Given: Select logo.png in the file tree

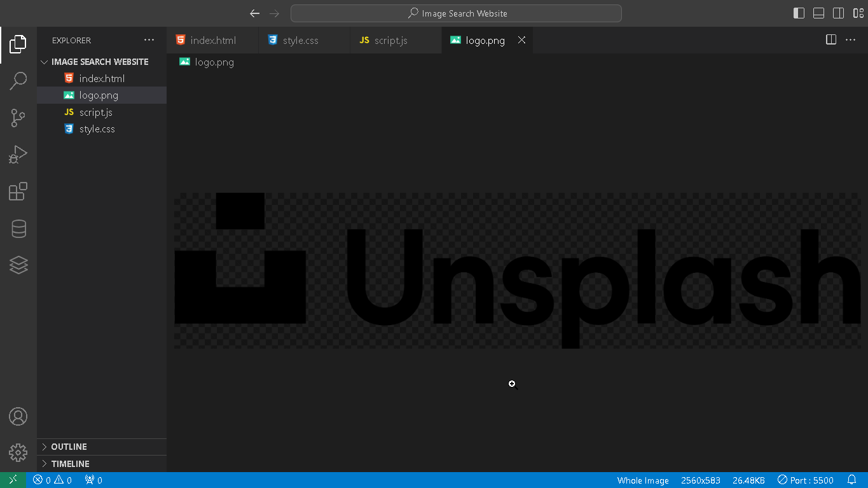Looking at the screenshot, I should (x=102, y=95).
